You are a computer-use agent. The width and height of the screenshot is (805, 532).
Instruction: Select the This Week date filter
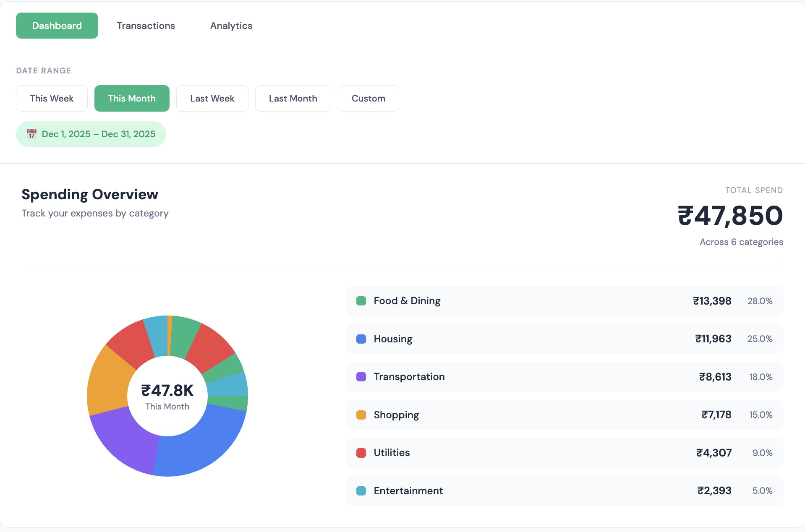click(52, 98)
